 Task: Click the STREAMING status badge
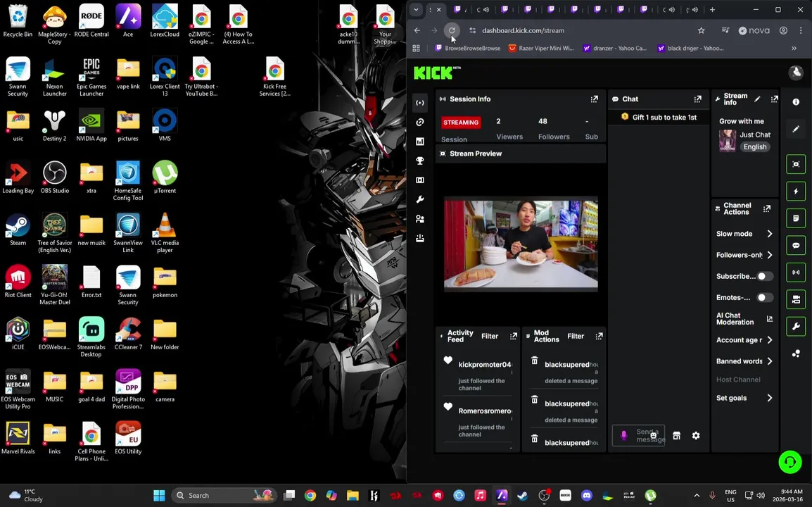point(461,123)
